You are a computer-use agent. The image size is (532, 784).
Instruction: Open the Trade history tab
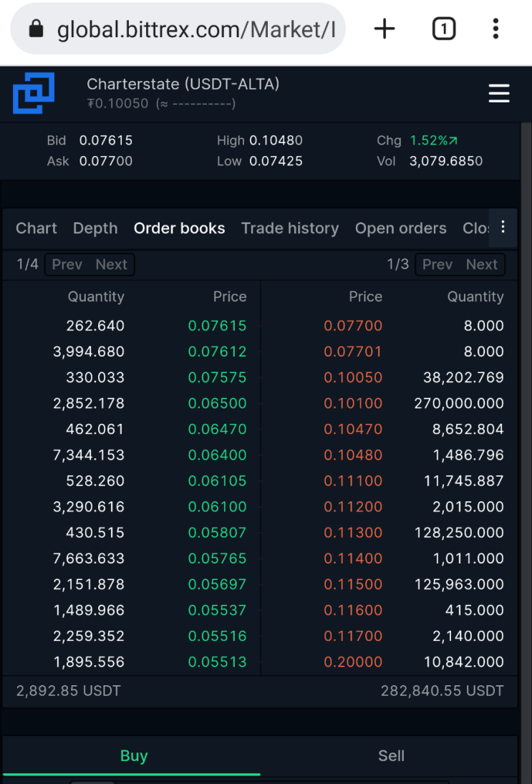(290, 228)
